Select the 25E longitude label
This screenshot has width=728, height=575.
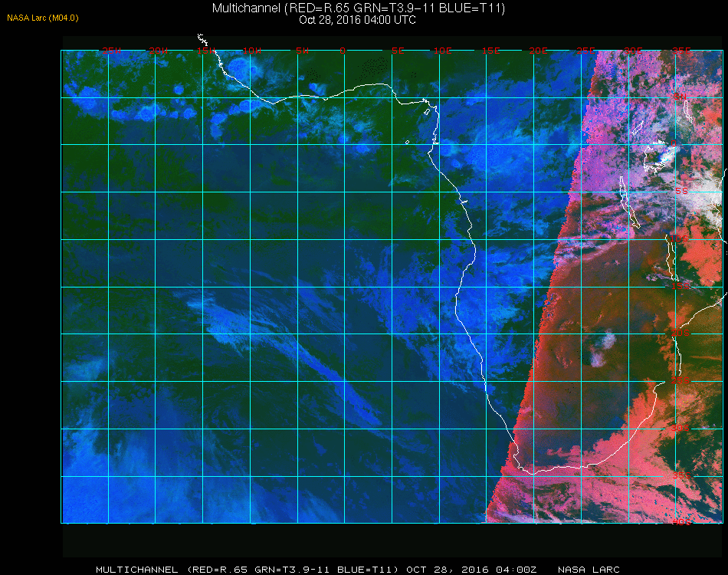coord(585,51)
